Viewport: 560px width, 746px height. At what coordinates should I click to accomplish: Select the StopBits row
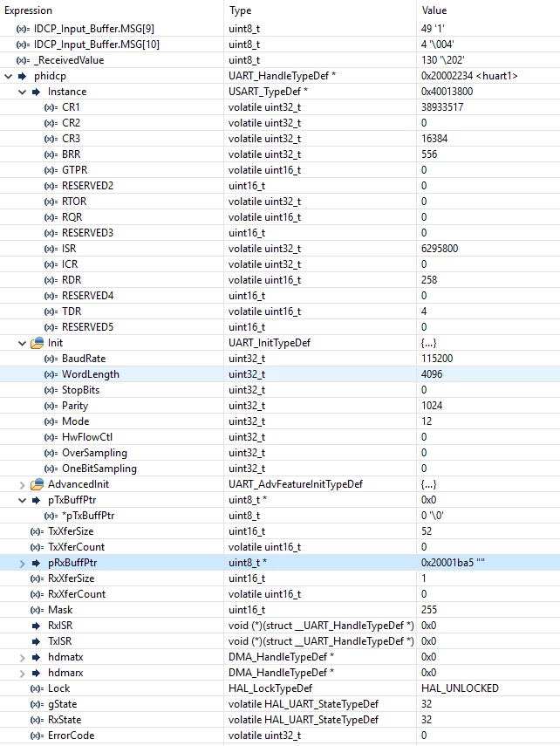point(280,390)
